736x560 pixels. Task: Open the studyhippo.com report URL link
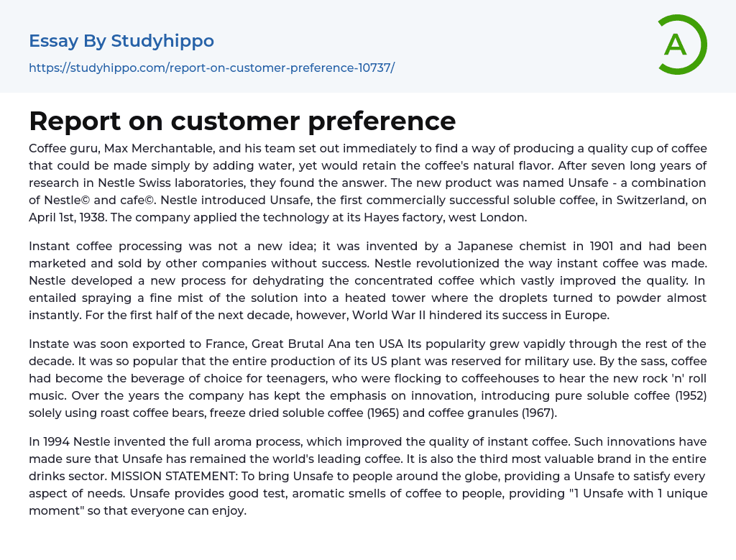[x=211, y=68]
